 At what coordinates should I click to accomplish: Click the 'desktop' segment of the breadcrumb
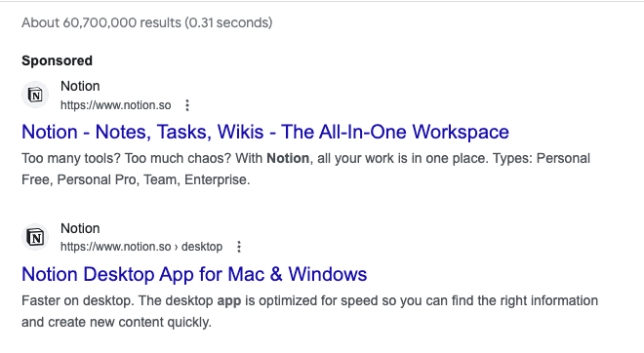click(x=202, y=247)
